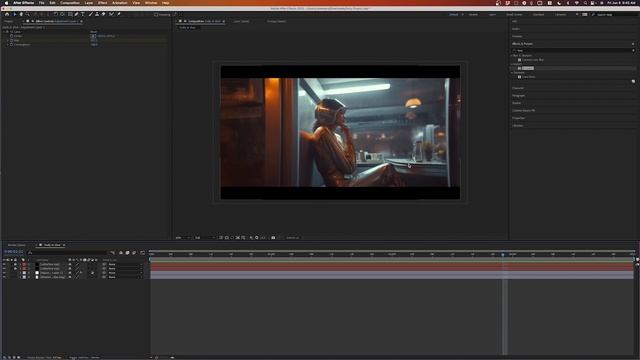The image size is (640, 360).
Task: Toggle the adjustment layer switch on layer 3
Action: tap(92, 273)
